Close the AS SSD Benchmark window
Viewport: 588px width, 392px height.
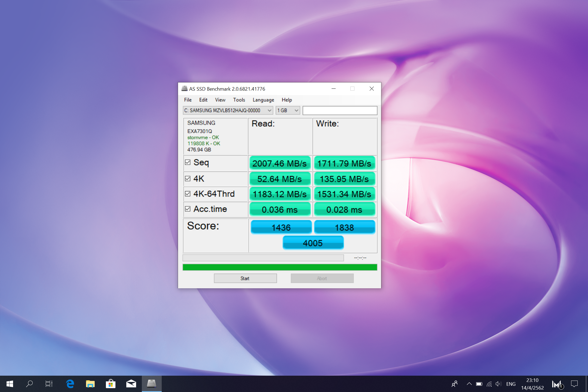372,89
